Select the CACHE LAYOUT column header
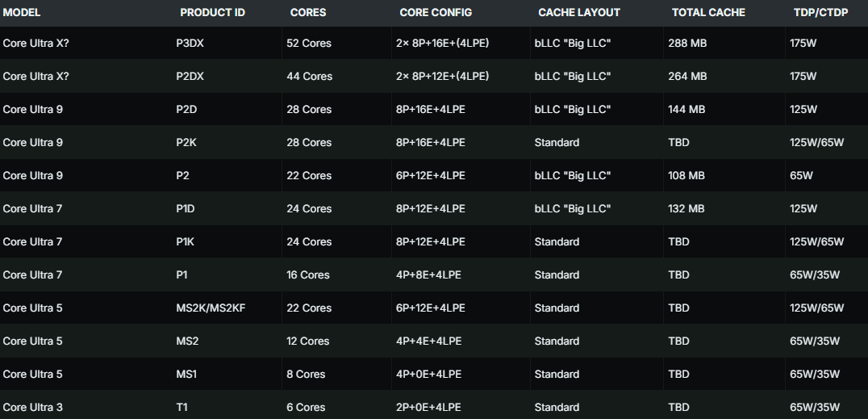 579,13
